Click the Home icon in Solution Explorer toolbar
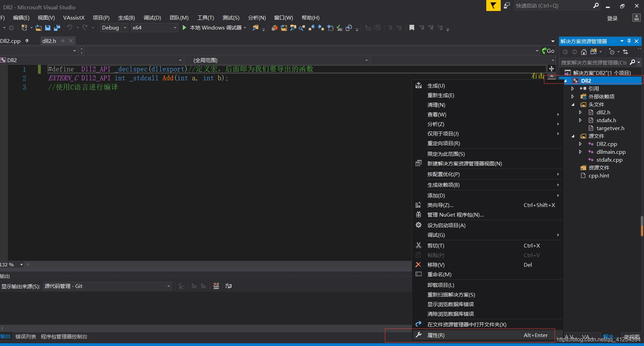This screenshot has width=644, height=346. click(584, 52)
